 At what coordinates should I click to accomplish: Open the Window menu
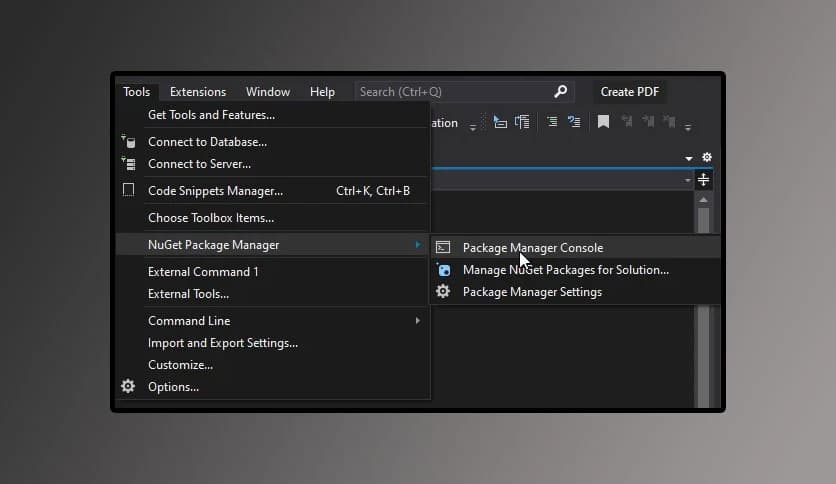click(267, 91)
